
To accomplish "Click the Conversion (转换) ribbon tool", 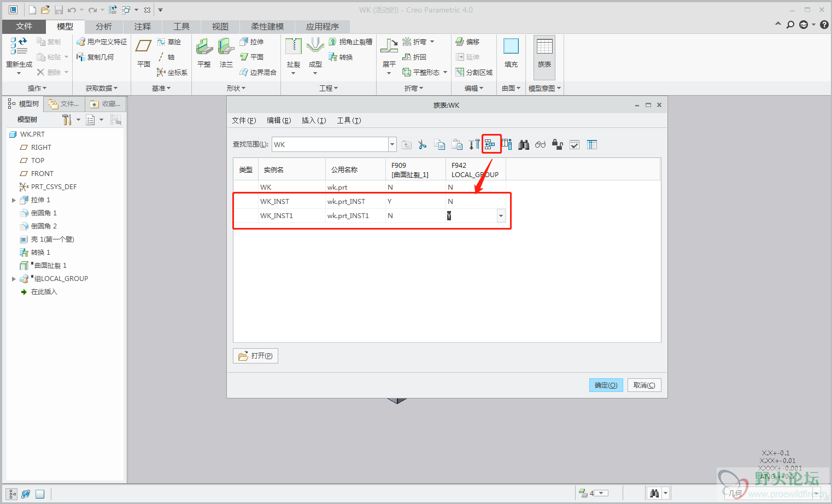I will tap(341, 57).
